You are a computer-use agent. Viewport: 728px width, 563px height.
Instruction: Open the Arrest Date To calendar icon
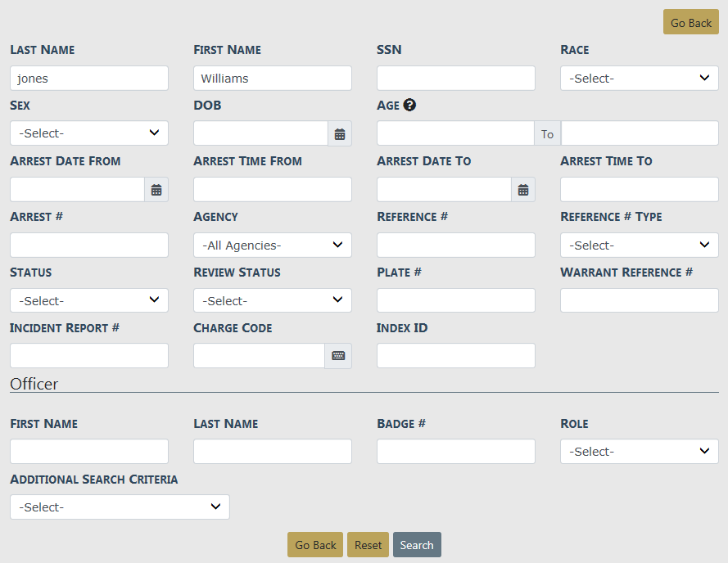(523, 190)
